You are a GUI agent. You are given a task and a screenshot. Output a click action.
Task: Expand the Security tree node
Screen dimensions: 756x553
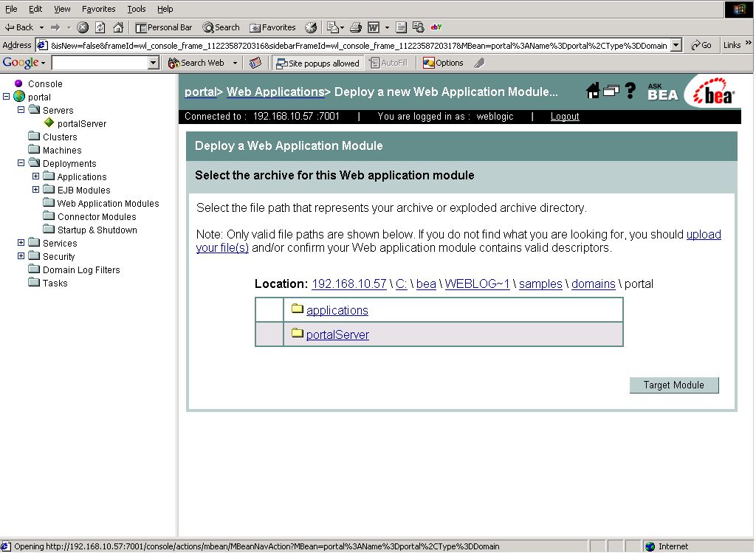pos(21,256)
